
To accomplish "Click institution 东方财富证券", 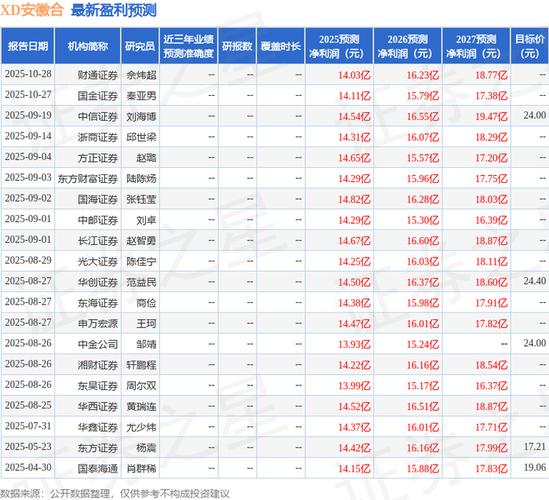I will tap(88, 179).
